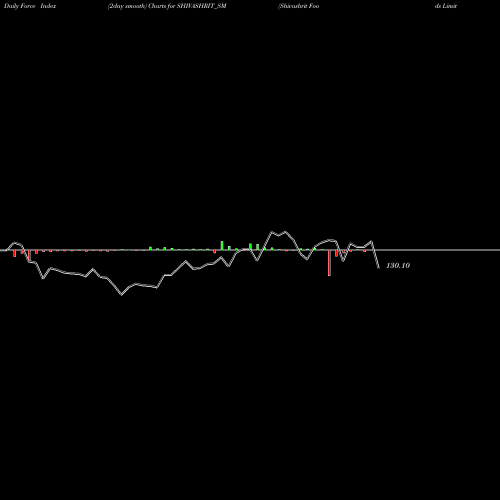
Task: Click the '(Shivashrit Foo' company name text
Action: pyautogui.click(x=299, y=6)
